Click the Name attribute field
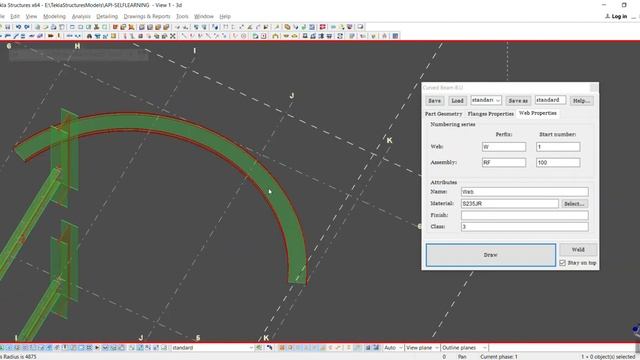The image size is (640, 360). click(524, 191)
